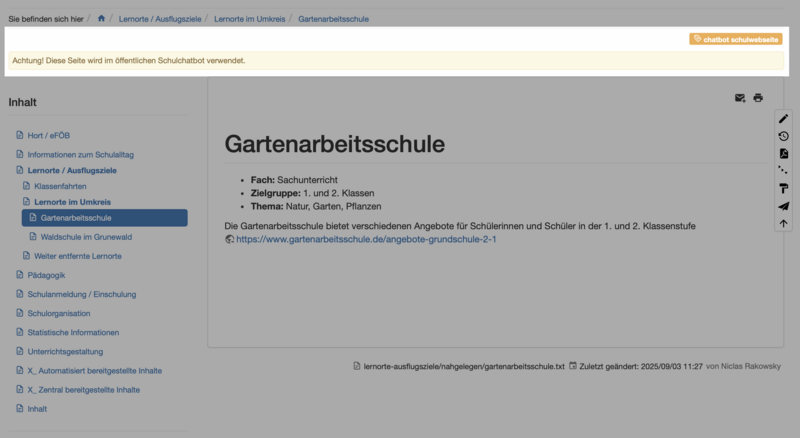The width and height of the screenshot is (800, 438).
Task: Open Hort / eFÖB in sidebar
Action: click(x=49, y=135)
